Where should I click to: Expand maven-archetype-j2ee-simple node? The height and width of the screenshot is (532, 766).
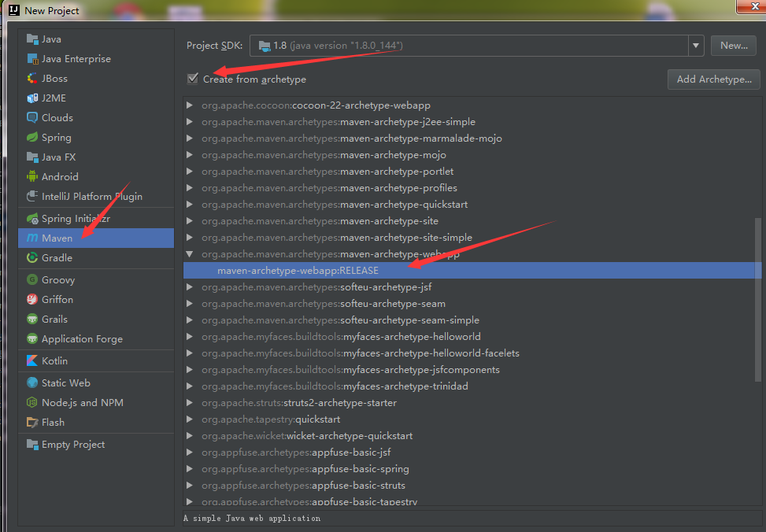click(x=190, y=122)
